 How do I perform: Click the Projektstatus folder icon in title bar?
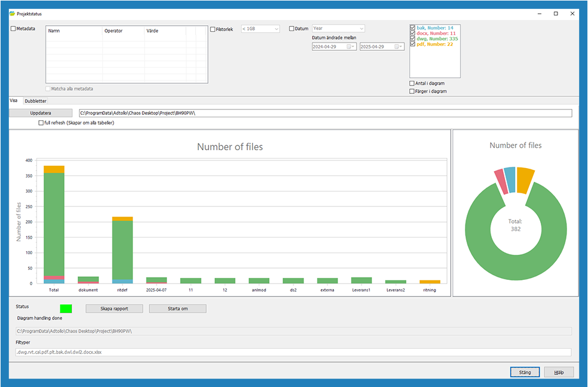pos(13,14)
